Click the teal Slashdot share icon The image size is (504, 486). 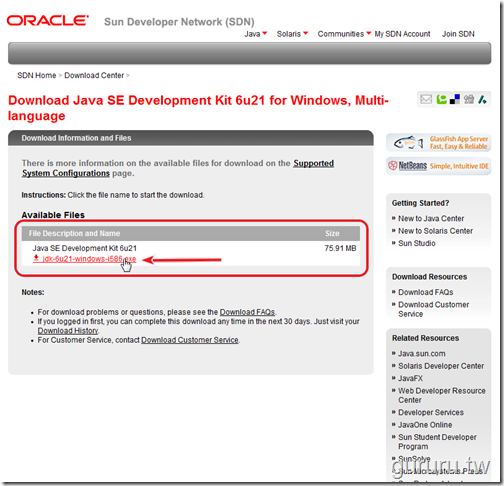[482, 99]
